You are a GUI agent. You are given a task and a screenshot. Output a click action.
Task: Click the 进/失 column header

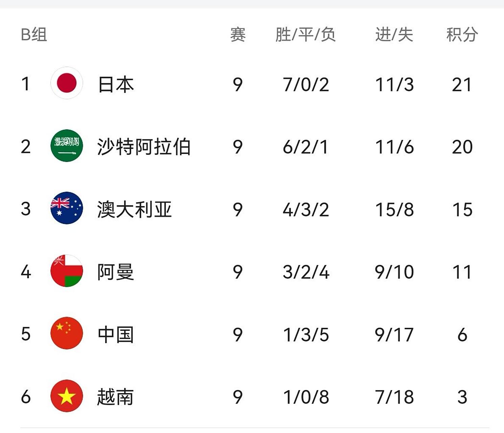coord(394,35)
